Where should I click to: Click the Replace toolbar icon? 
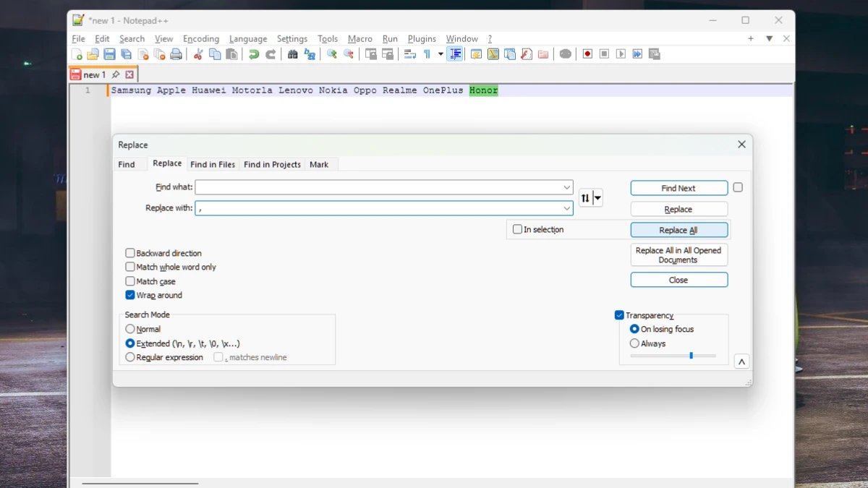coord(310,54)
